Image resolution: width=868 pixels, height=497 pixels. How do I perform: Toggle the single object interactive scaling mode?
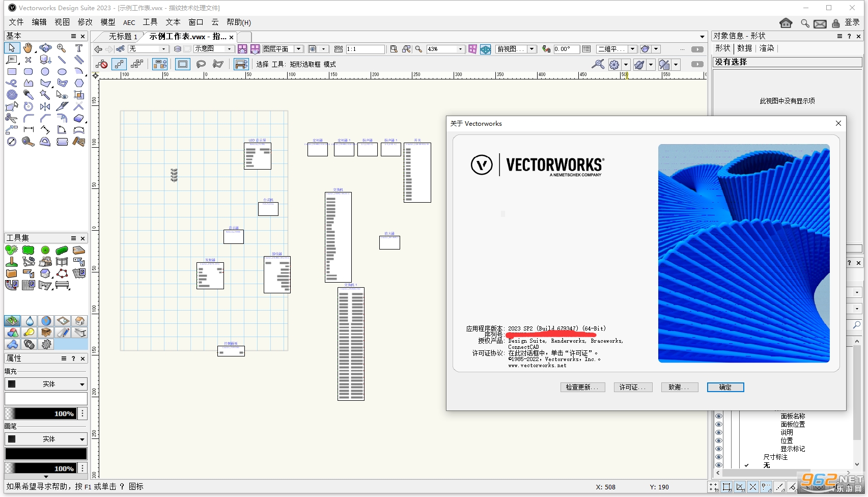point(119,64)
